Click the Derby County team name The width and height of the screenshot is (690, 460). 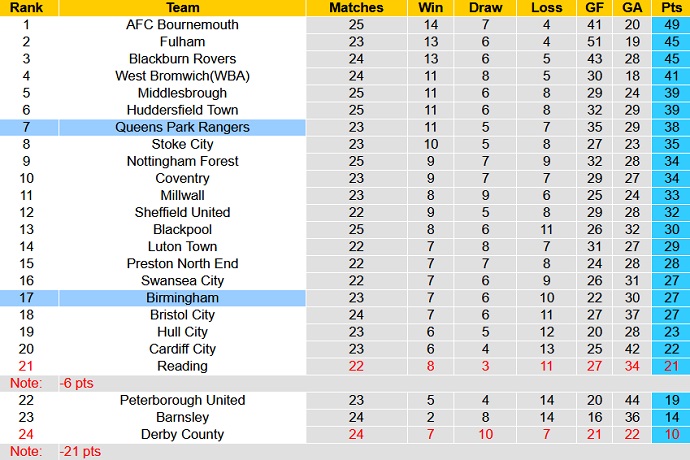point(182,434)
